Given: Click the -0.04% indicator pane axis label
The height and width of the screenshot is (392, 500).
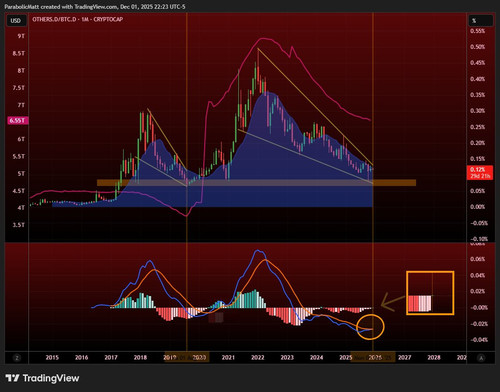Looking at the screenshot, I should [479, 340].
